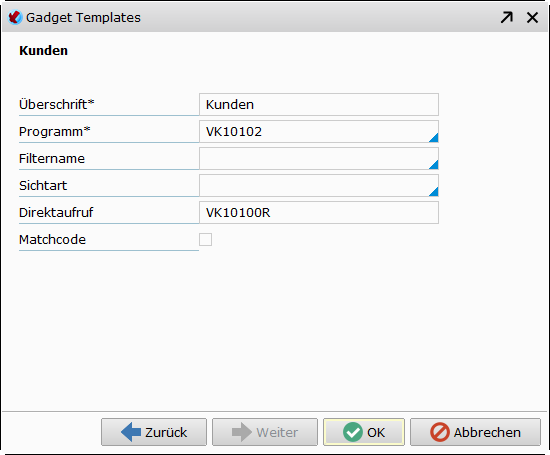
Task: Click into the Programm field VK10102
Action: point(319,132)
